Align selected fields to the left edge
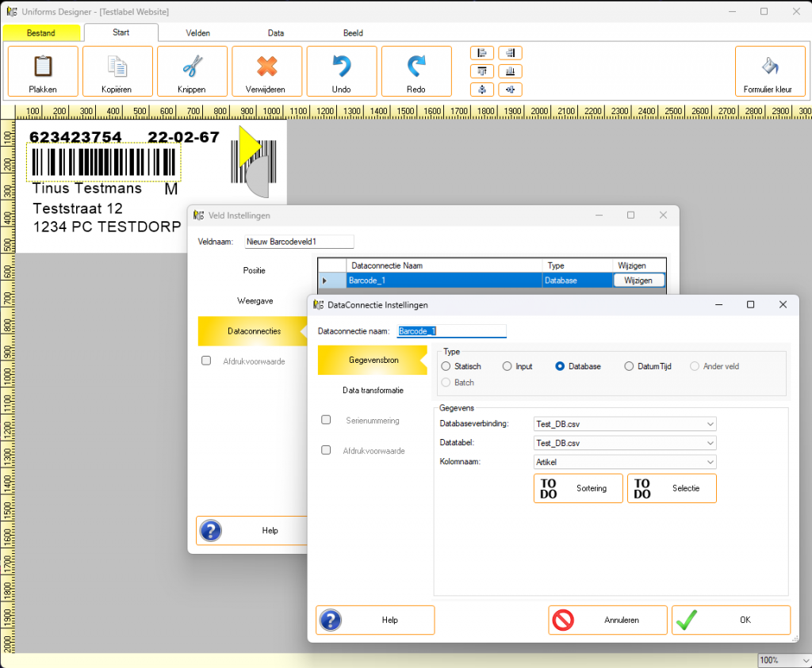 [x=481, y=53]
